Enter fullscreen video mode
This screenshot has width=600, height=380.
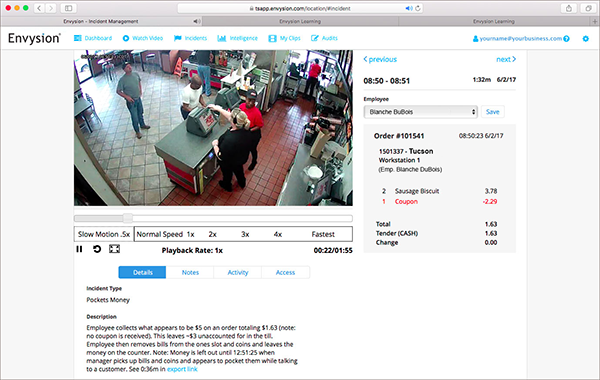tap(114, 249)
